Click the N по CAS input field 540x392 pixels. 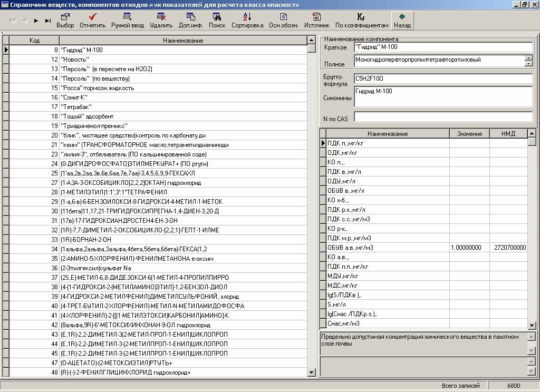click(443, 117)
